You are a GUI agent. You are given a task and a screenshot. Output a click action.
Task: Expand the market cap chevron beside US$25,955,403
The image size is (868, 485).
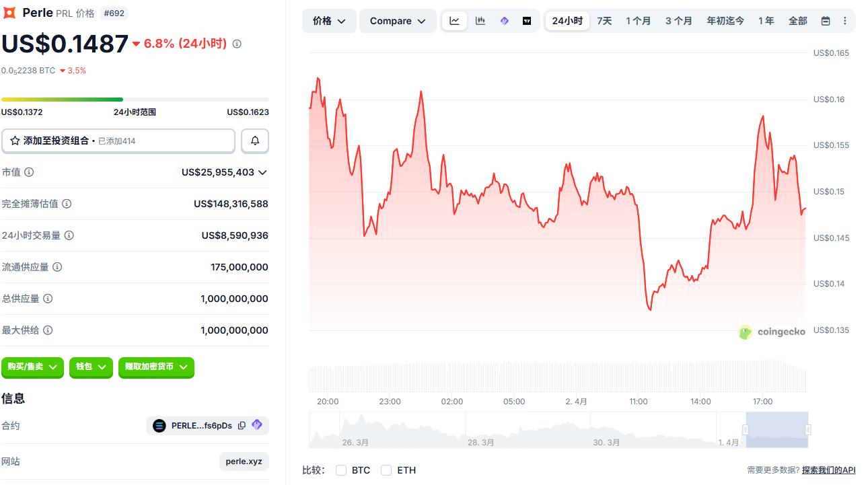(x=262, y=172)
